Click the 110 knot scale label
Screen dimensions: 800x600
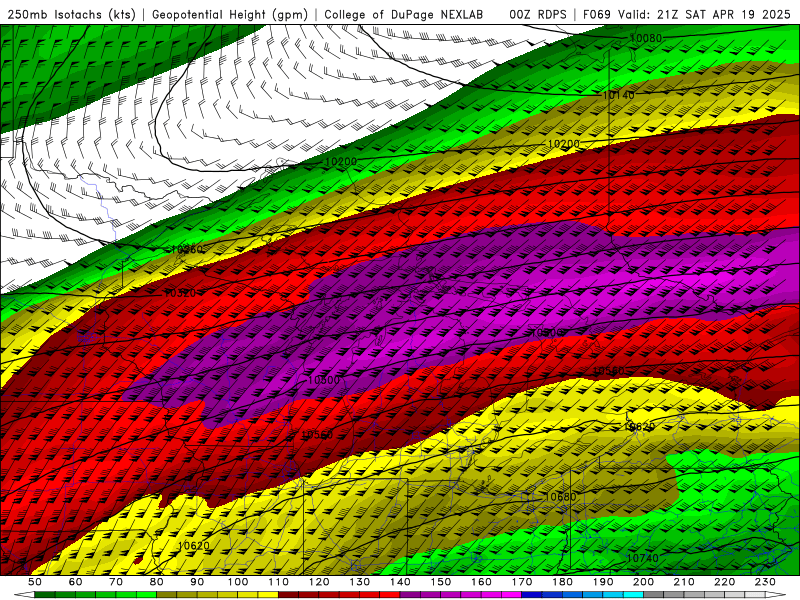pos(278,582)
